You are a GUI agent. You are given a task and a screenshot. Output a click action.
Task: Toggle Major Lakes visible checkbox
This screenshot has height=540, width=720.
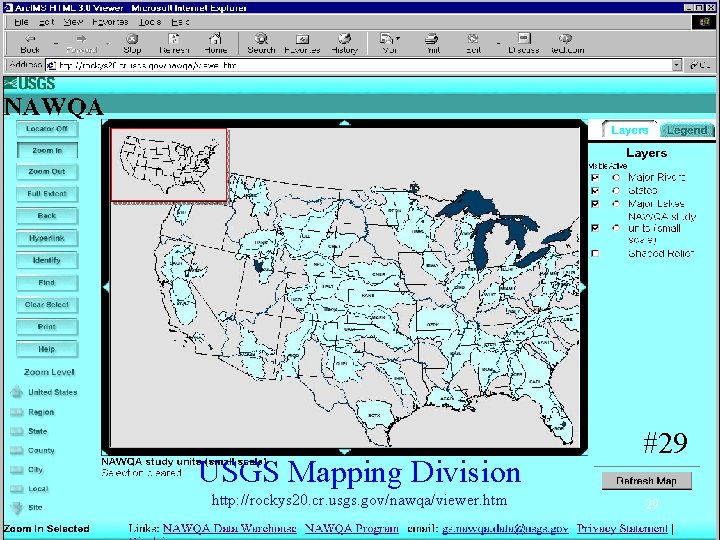click(595, 204)
